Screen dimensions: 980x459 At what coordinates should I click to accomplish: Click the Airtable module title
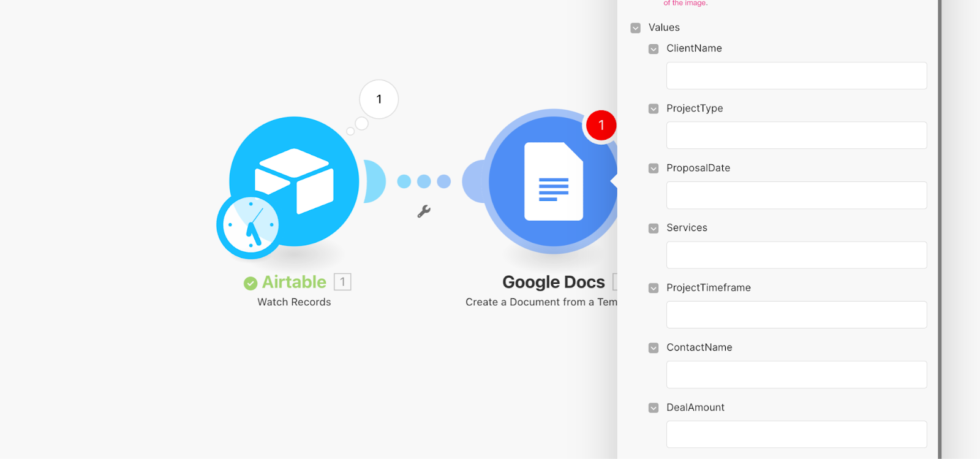(294, 282)
